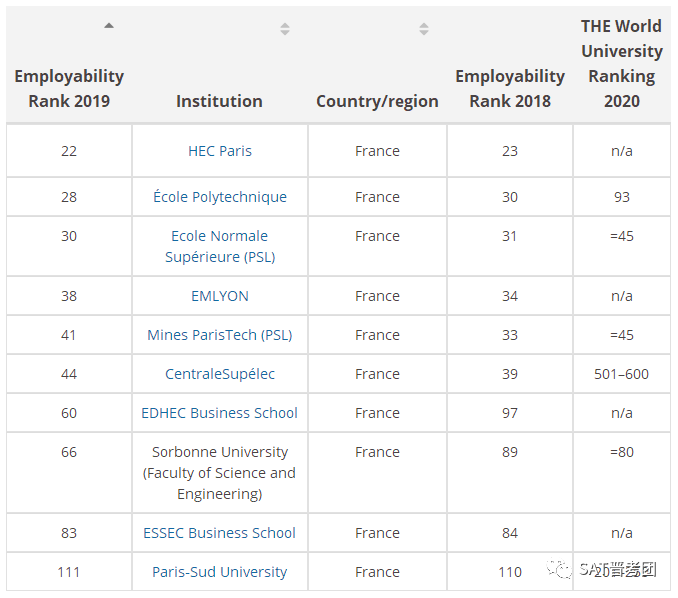The height and width of the screenshot is (598, 678).
Task: Click Country/region column header text
Action: [377, 101]
